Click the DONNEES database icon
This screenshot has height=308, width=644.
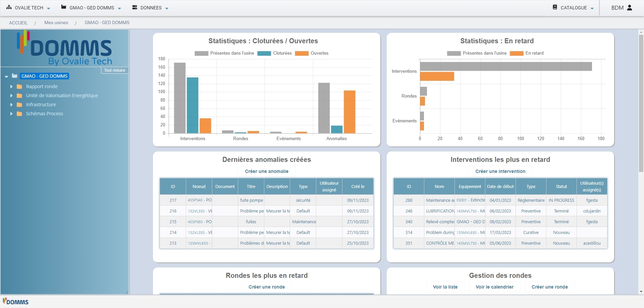coord(135,7)
